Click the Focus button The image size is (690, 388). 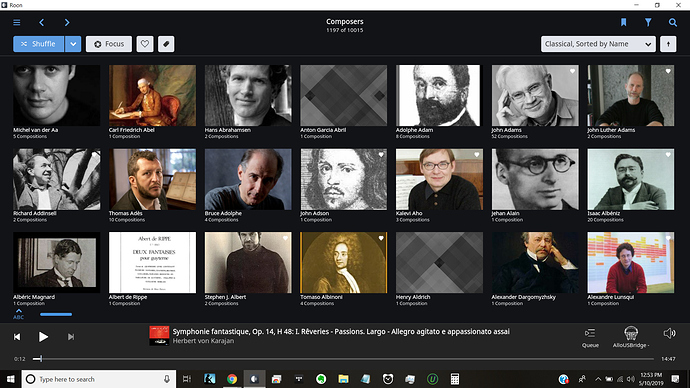pos(109,44)
